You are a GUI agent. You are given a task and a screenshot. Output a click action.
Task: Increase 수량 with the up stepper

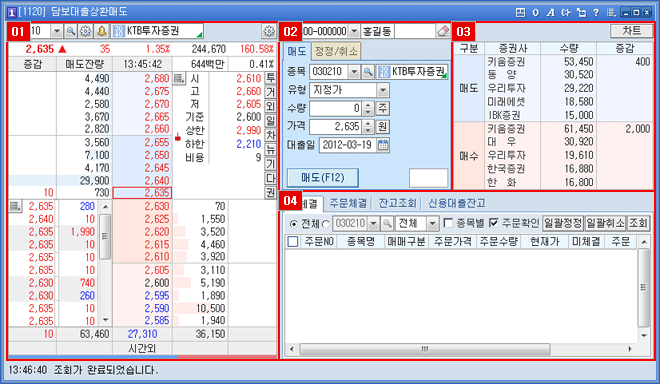pos(368,105)
